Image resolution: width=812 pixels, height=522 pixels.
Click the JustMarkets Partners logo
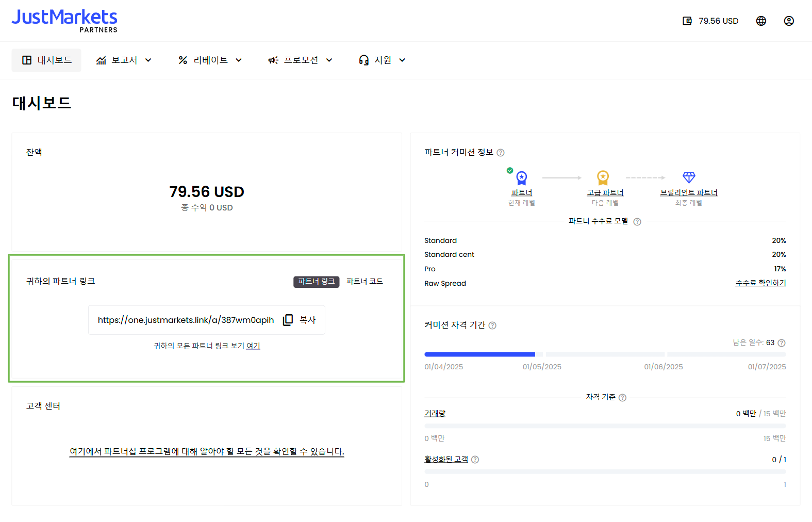[x=64, y=21]
